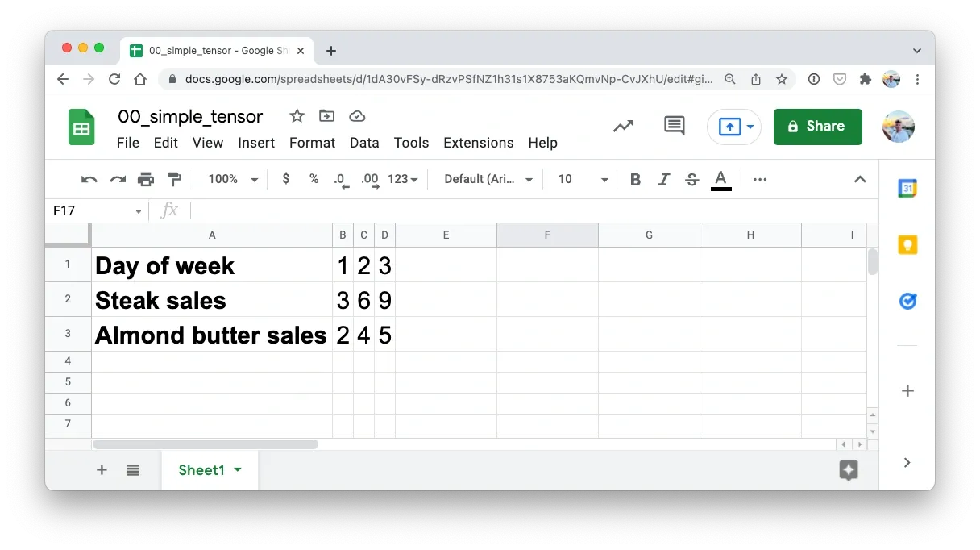Decrease decimal places

click(x=342, y=180)
